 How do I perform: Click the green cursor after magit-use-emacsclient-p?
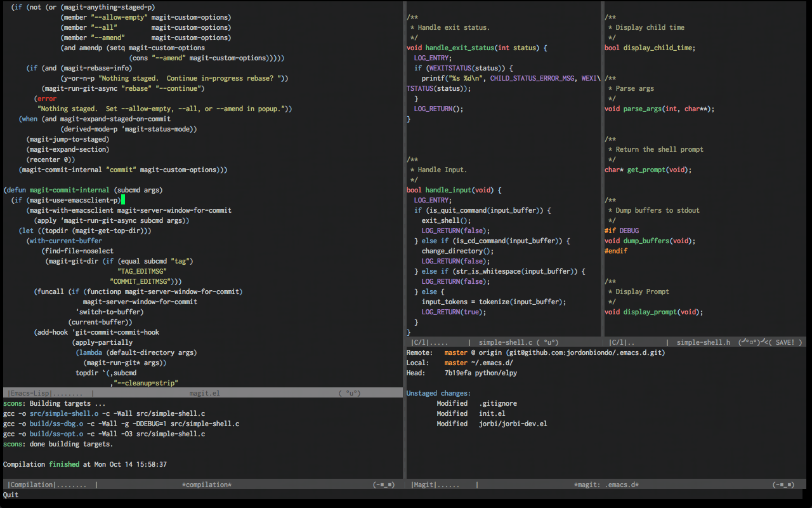point(123,200)
